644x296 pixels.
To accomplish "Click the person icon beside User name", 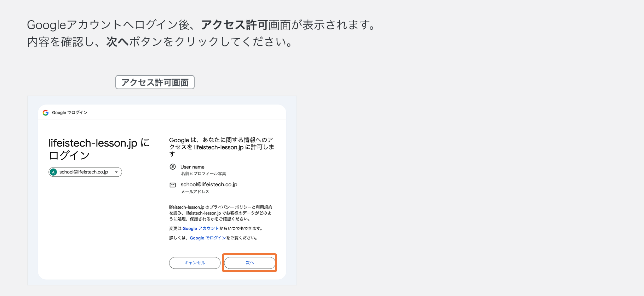I will 173,167.
